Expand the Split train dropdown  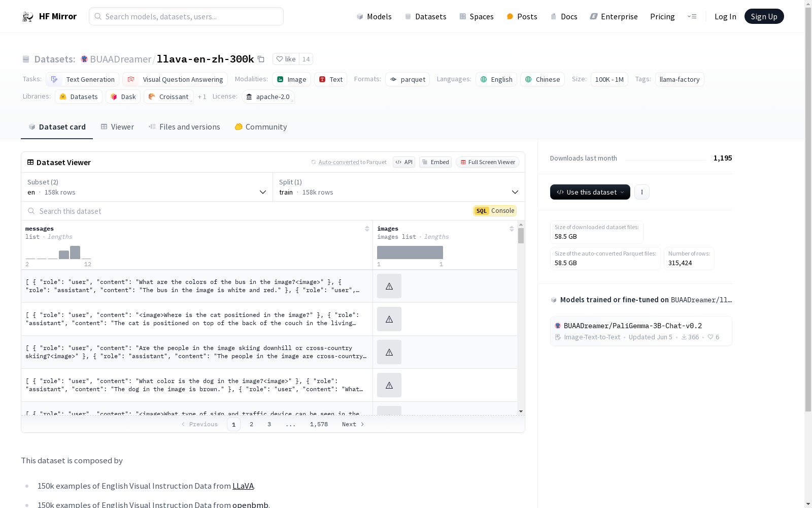click(x=399, y=187)
